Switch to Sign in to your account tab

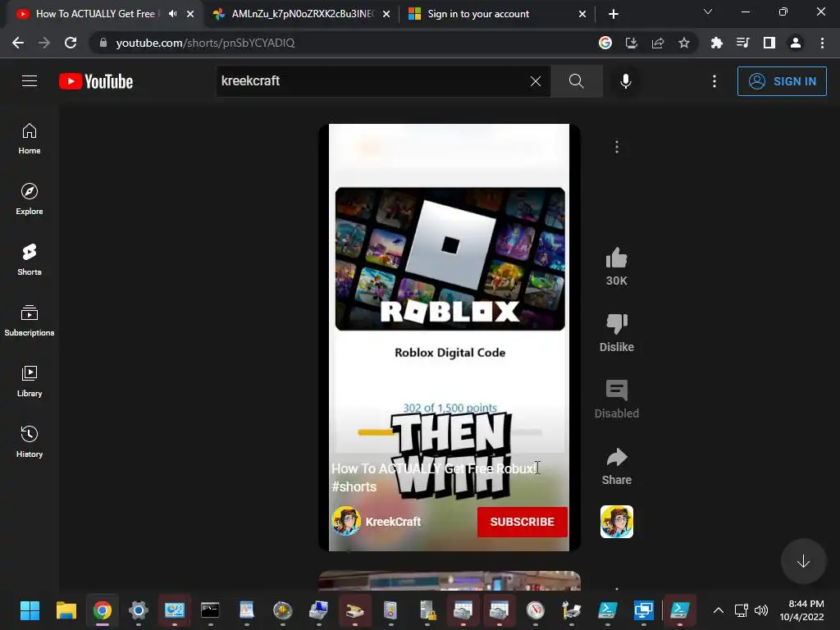pos(495,14)
